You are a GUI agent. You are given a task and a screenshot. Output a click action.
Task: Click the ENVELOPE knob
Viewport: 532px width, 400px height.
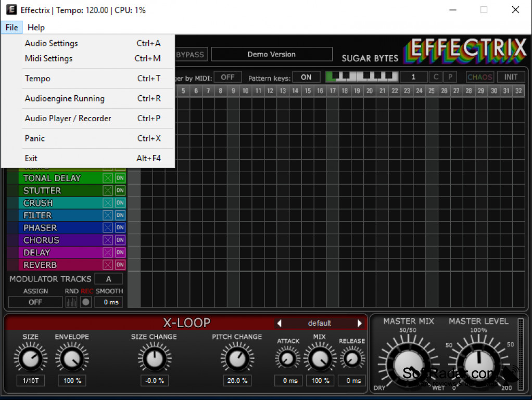point(72,358)
